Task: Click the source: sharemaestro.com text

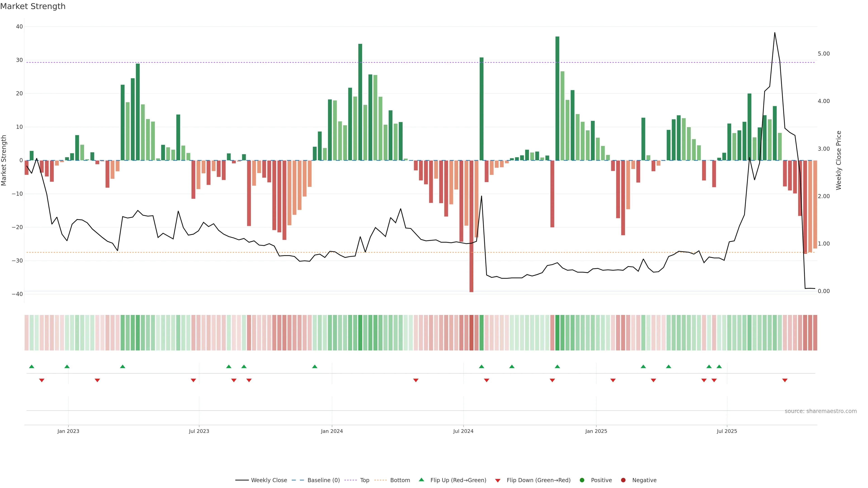Action: click(821, 411)
